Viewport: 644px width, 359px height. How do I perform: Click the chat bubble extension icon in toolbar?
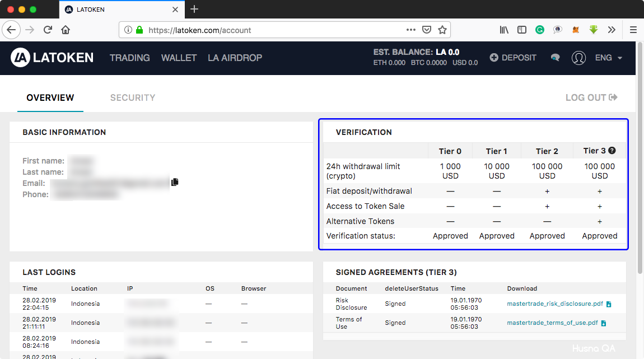pyautogui.click(x=557, y=30)
